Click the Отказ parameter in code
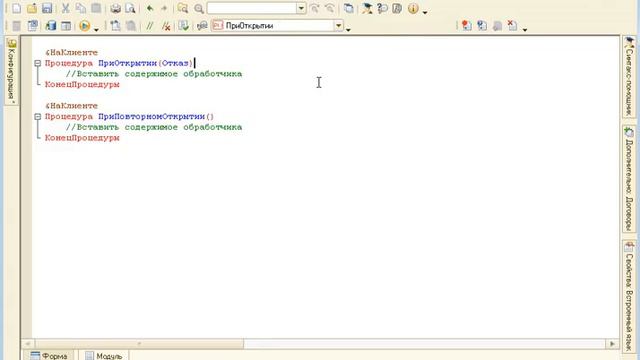Screen dimensions: 640x360 click(176, 63)
